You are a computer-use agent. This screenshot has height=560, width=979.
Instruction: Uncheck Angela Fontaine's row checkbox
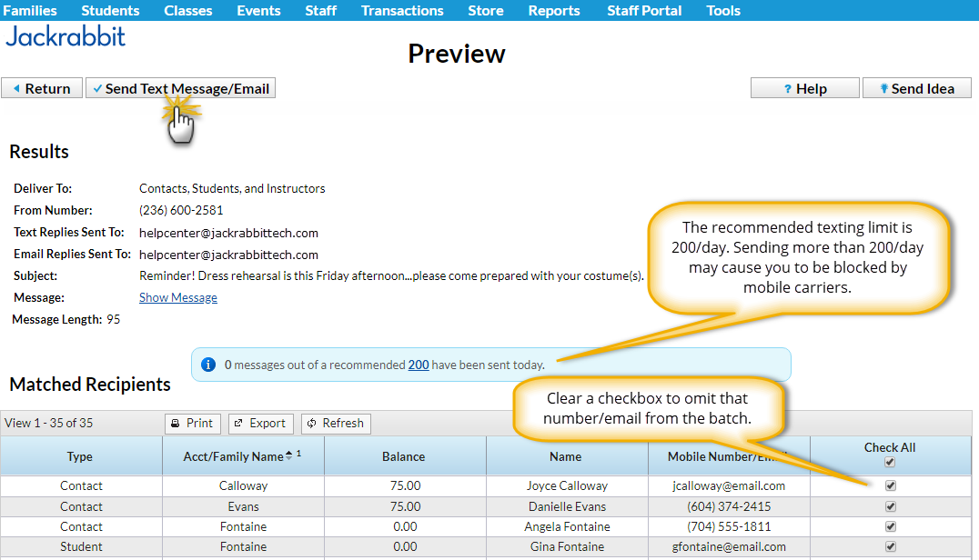click(891, 526)
